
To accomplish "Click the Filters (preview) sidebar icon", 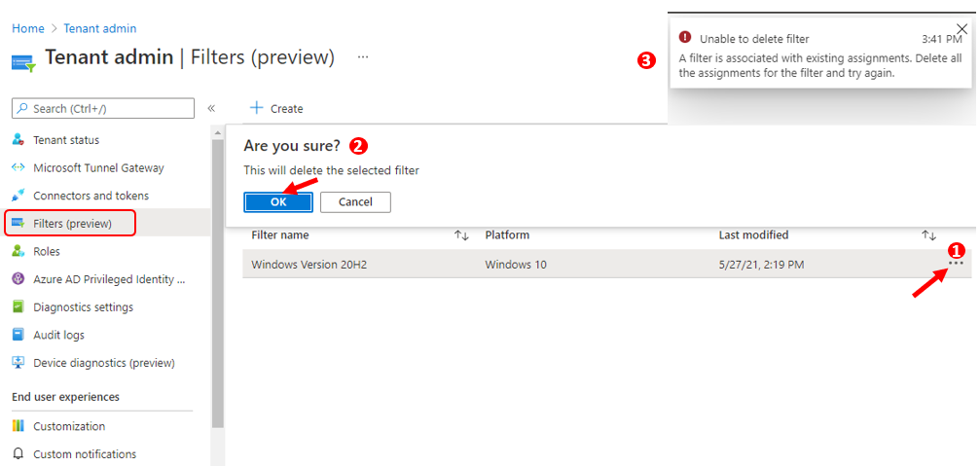I will 18,223.
